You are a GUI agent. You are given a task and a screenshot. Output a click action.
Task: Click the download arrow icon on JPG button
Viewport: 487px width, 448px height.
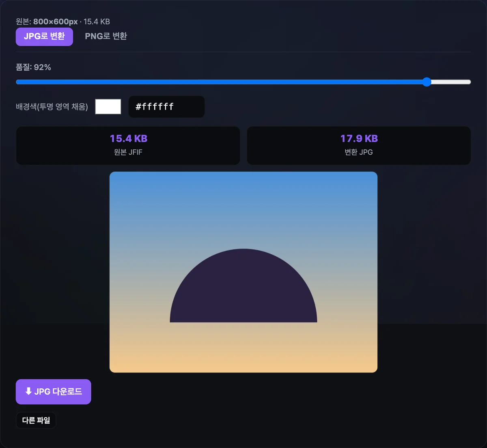pos(28,391)
